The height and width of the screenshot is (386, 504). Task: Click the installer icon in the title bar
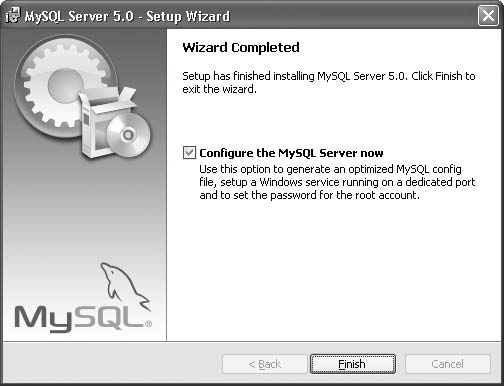coord(13,16)
